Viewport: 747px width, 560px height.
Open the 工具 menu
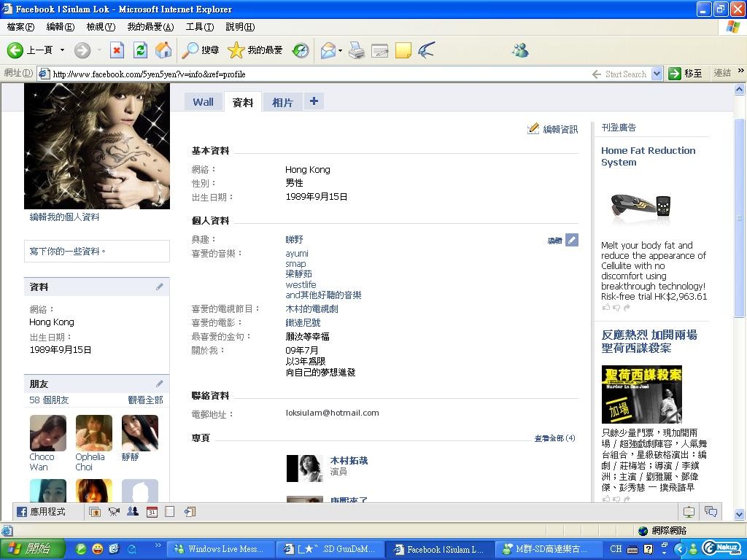200,27
